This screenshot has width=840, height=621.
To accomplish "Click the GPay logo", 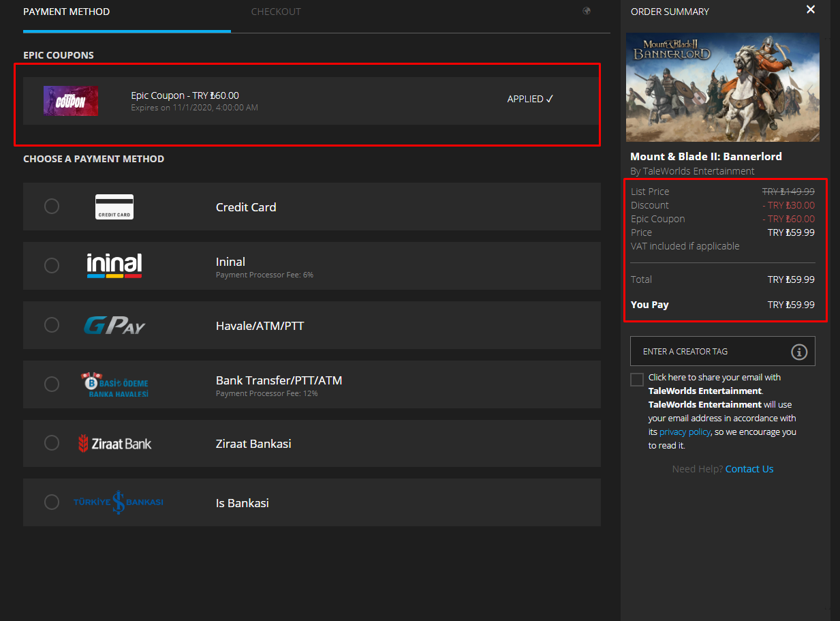I will point(114,325).
